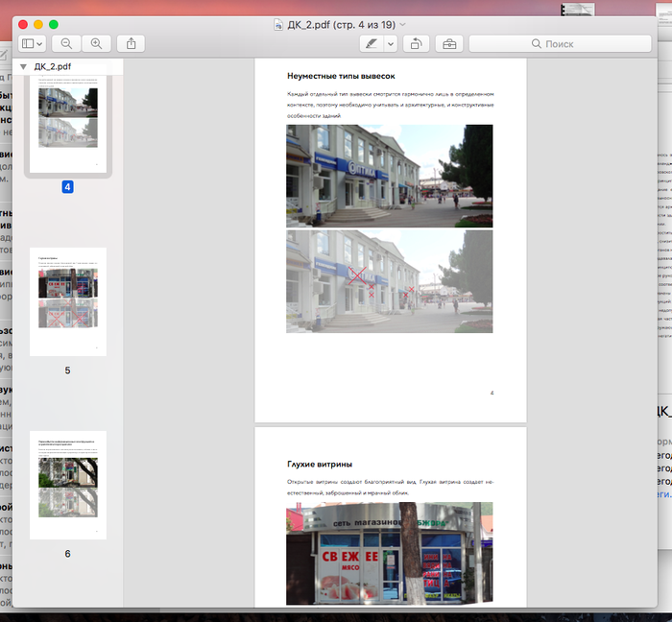
Task: Click the zoom out magnifier button
Action: 66,44
